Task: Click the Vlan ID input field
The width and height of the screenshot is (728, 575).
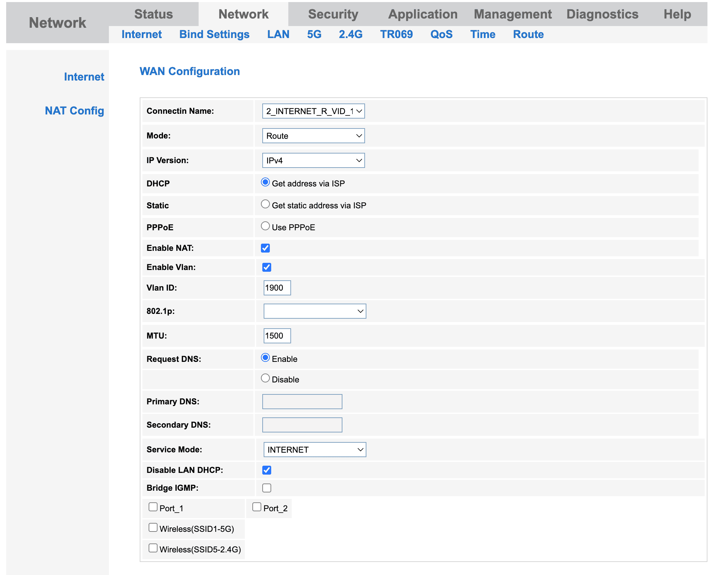Action: click(x=277, y=288)
